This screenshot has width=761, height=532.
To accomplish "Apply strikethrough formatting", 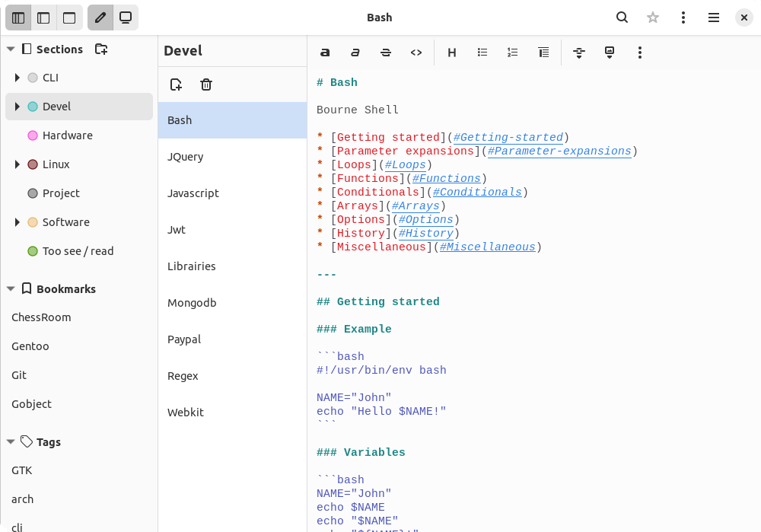I will (386, 53).
